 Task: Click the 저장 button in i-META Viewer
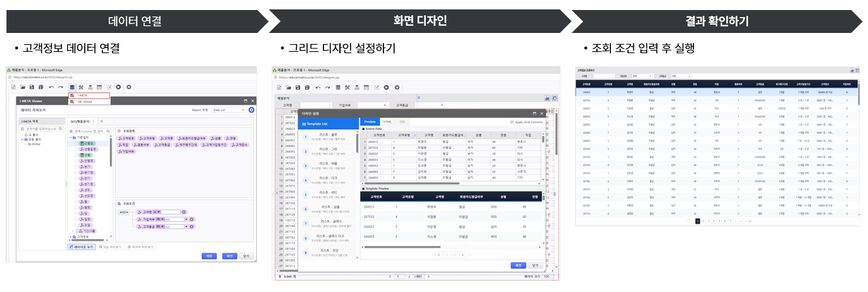tap(209, 256)
